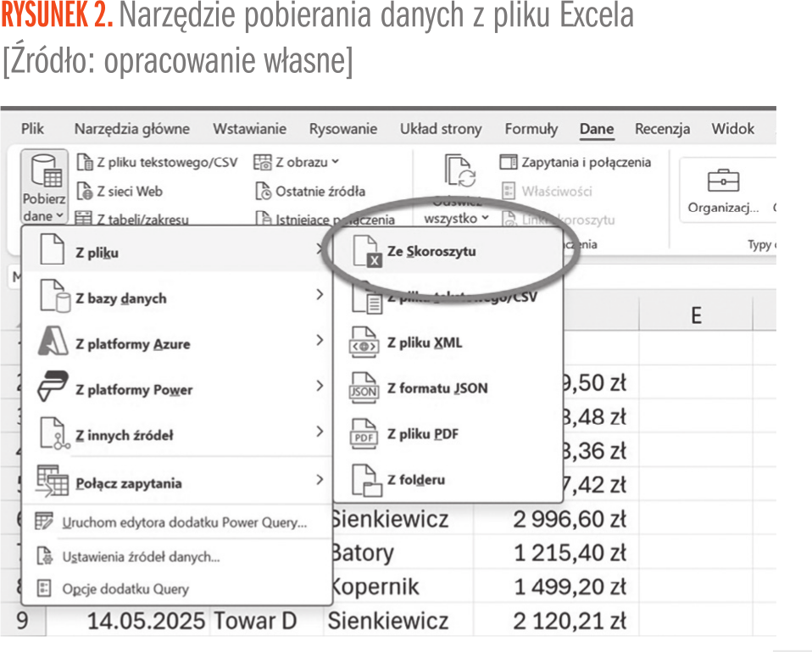Expand Z platformy Azure submenu arrow

(x=319, y=341)
